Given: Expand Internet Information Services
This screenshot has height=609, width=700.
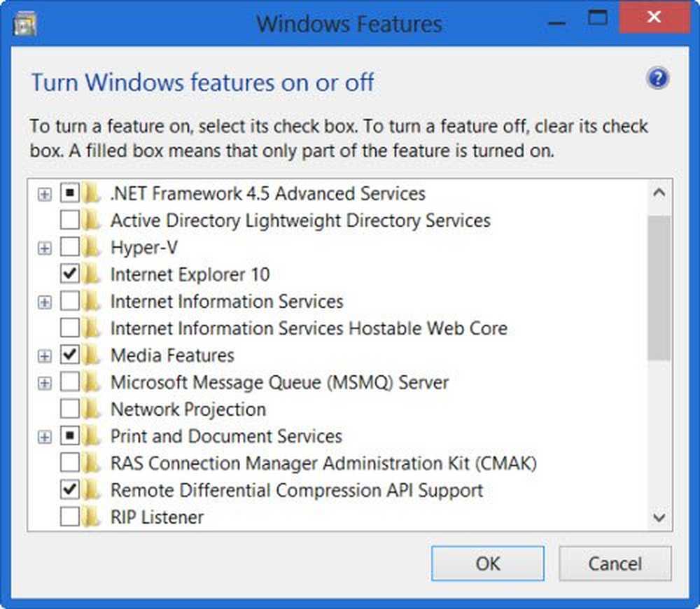Looking at the screenshot, I should (45, 301).
